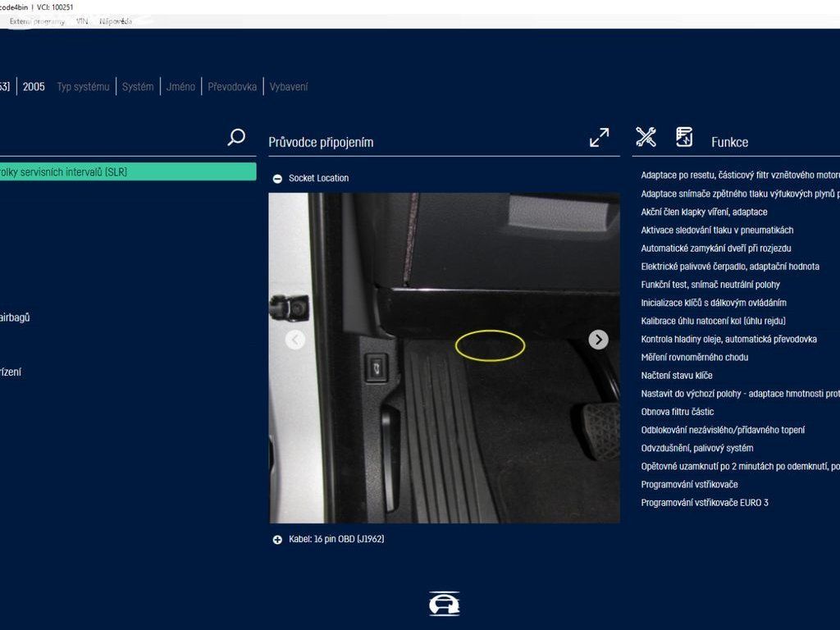Screen dimensions: 840x630
Task: Collapse the Socket Location section
Action: click(277, 179)
